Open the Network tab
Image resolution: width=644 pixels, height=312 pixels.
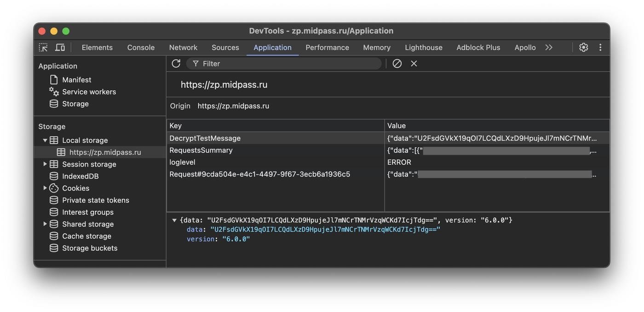183,47
